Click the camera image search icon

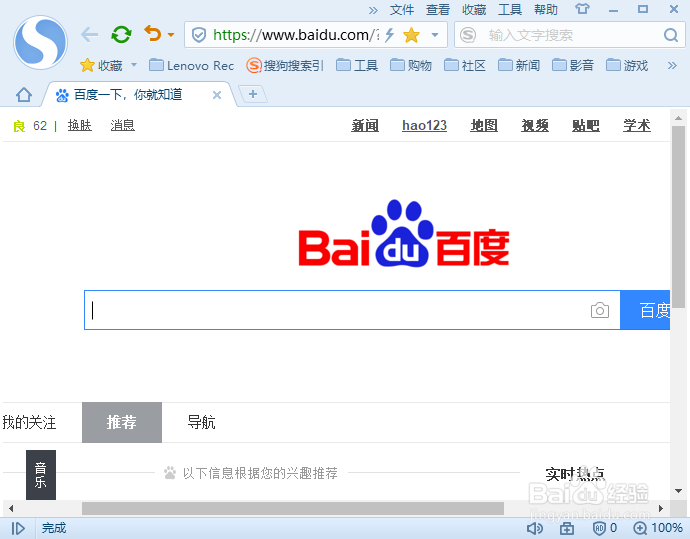600,310
